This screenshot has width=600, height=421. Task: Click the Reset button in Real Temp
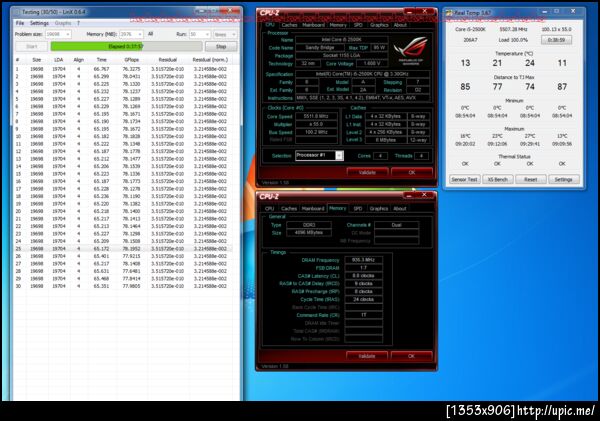[530, 179]
